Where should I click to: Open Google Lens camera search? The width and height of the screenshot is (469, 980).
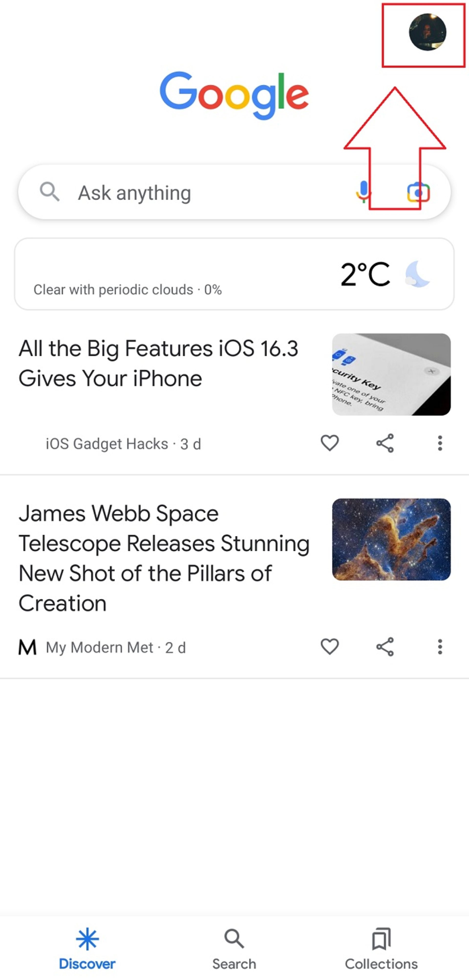coord(418,192)
